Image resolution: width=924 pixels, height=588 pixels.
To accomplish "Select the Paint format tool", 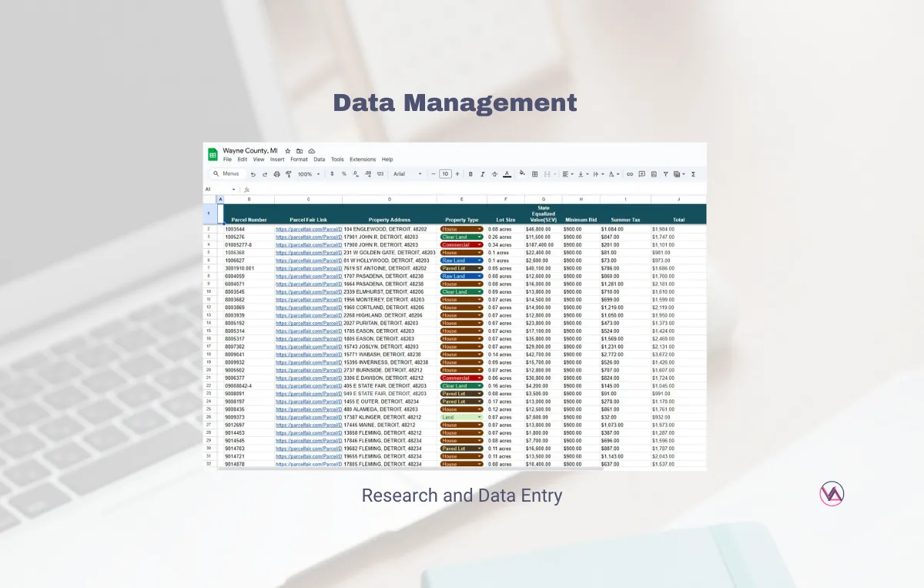I will (289, 174).
